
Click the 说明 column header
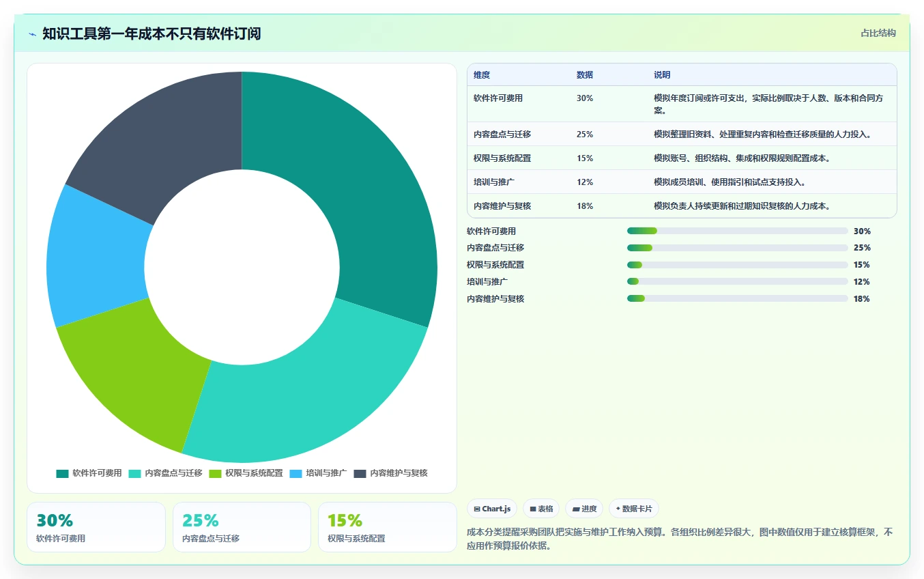pos(662,75)
